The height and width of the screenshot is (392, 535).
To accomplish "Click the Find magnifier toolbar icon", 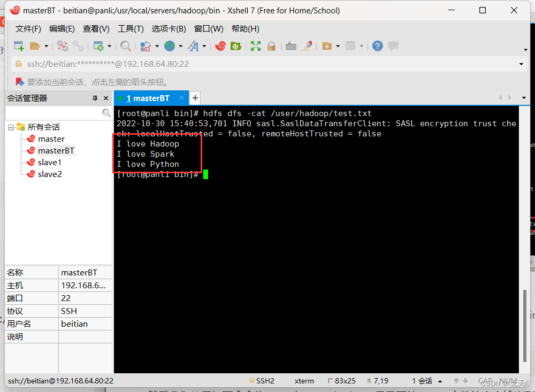I will coord(126,45).
